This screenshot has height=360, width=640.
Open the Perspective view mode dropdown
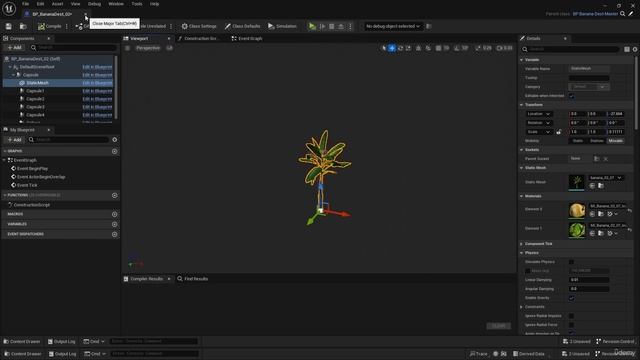148,48
